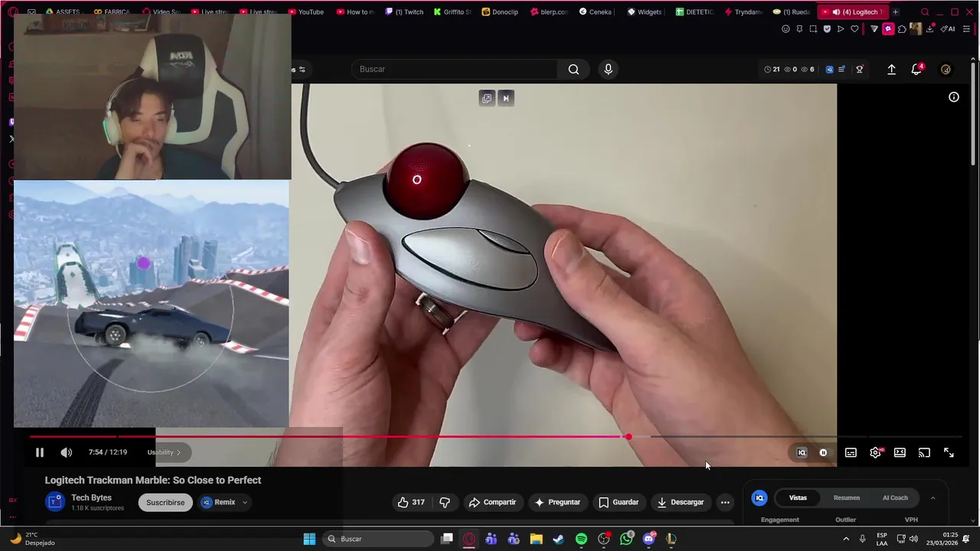Switch to the Resumen tab

[847, 497]
